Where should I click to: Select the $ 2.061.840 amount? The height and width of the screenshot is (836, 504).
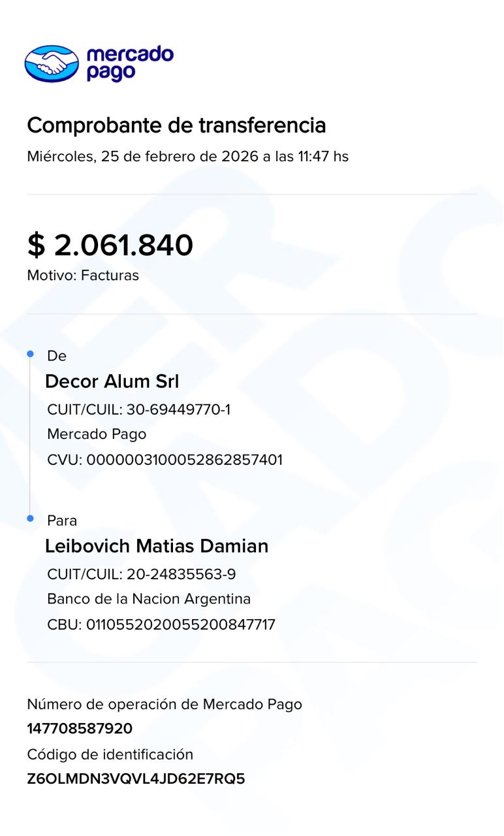click(110, 246)
